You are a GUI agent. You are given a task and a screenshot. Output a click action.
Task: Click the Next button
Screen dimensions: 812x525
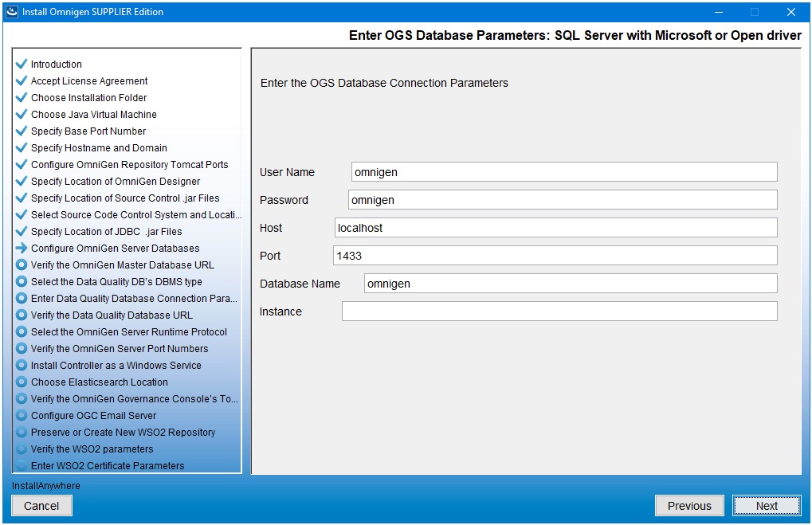tap(767, 505)
